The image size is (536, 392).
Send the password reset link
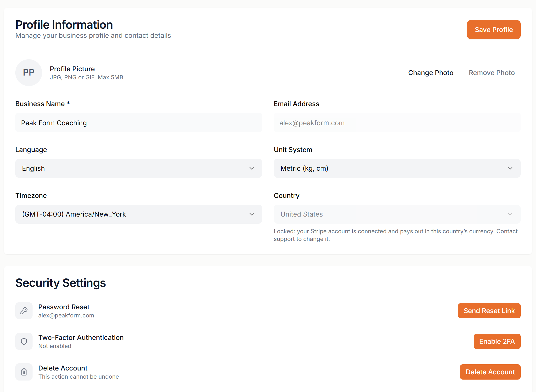coord(489,311)
